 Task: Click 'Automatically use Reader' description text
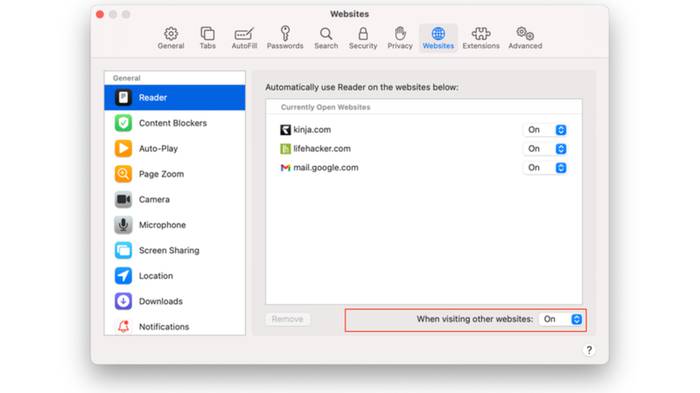[x=362, y=87]
